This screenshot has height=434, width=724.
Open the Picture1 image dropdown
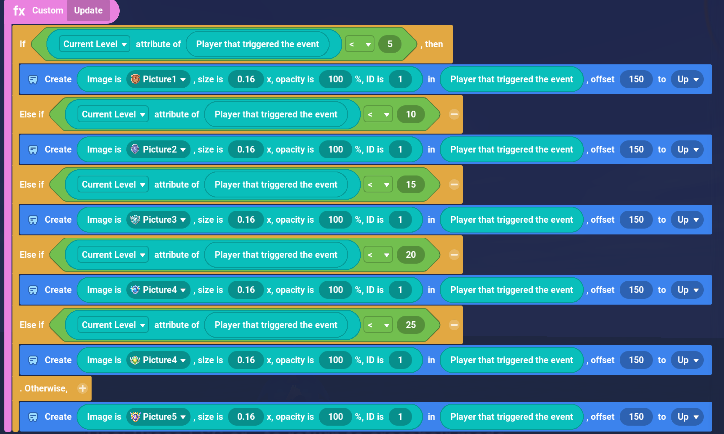pos(158,79)
